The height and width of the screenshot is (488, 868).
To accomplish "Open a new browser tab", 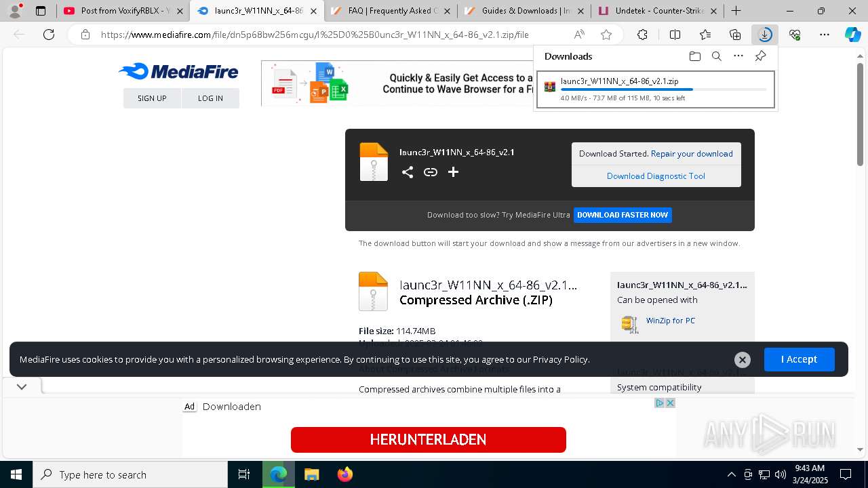I will pos(736,11).
